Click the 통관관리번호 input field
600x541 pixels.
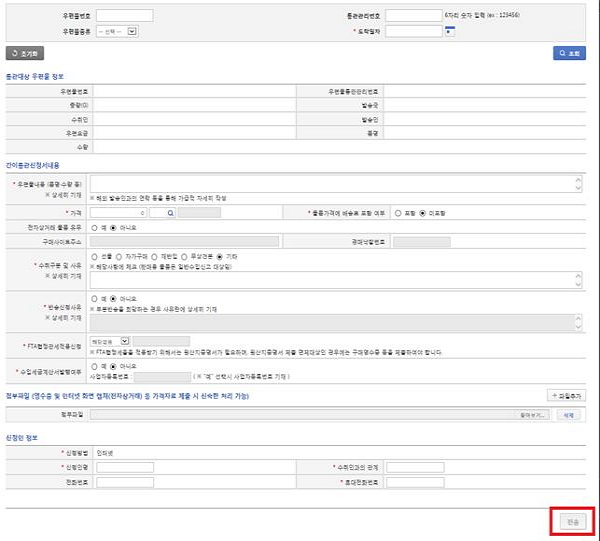coord(412,16)
